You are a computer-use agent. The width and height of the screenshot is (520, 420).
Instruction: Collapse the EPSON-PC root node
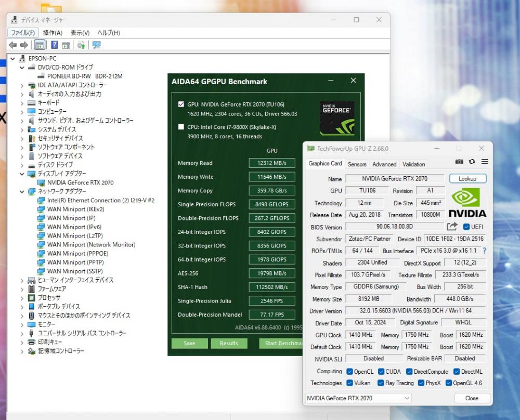[x=12, y=59]
